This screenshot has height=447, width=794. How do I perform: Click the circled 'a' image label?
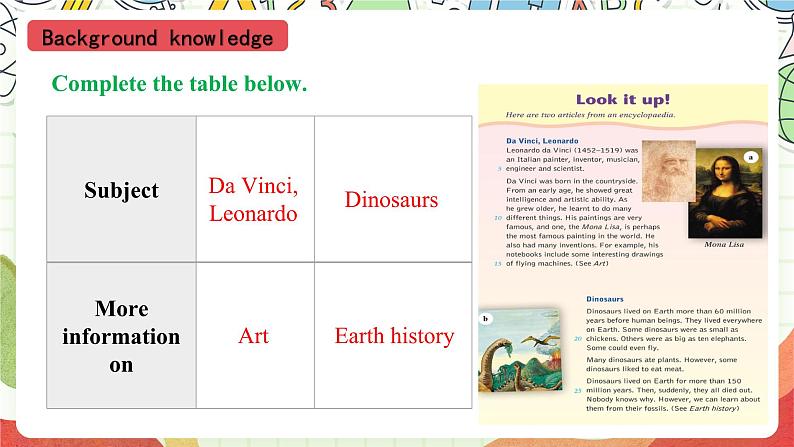(750, 156)
